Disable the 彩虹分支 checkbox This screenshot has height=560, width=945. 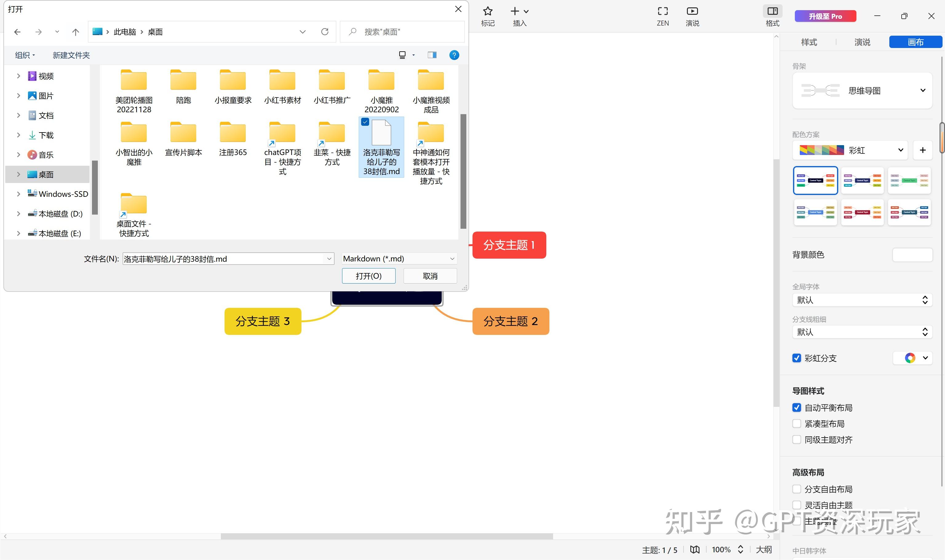[797, 358]
